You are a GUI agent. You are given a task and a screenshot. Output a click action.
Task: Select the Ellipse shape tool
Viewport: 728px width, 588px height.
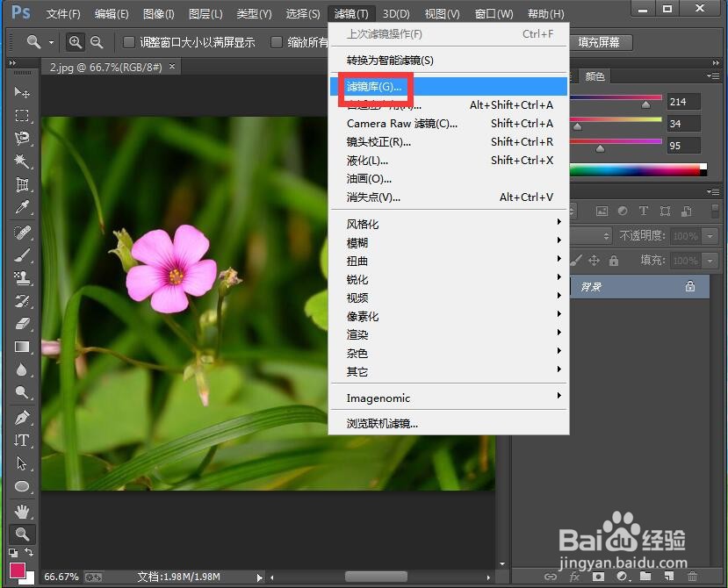(22, 486)
